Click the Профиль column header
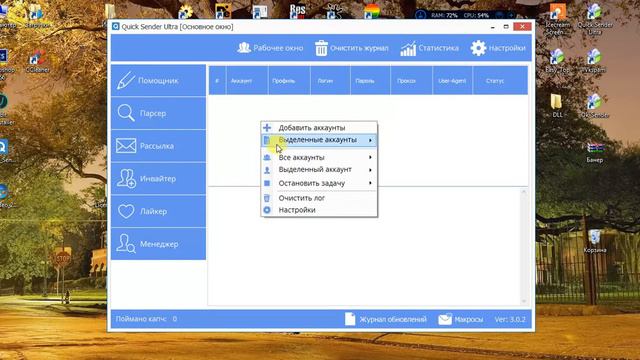The height and width of the screenshot is (360, 640). point(289,81)
